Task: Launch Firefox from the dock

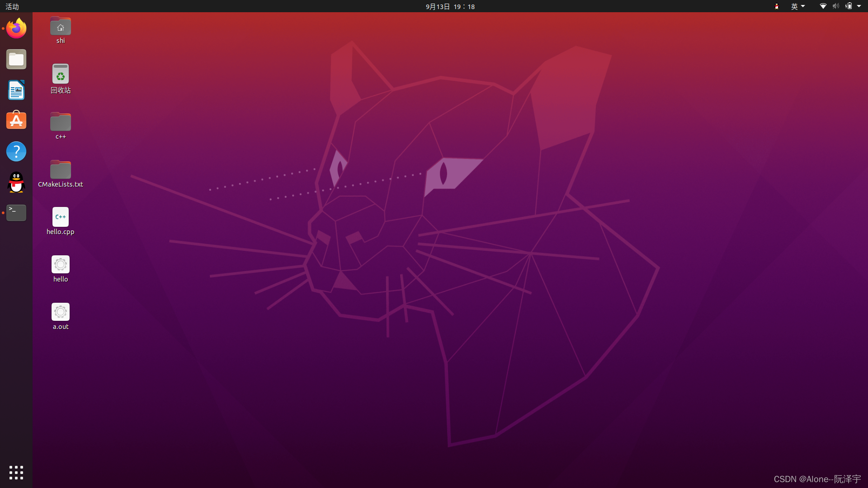Action: (x=16, y=28)
